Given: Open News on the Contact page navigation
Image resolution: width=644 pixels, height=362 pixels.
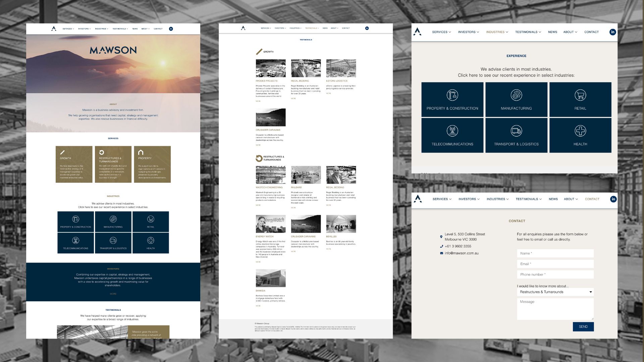Looking at the screenshot, I should click(553, 199).
